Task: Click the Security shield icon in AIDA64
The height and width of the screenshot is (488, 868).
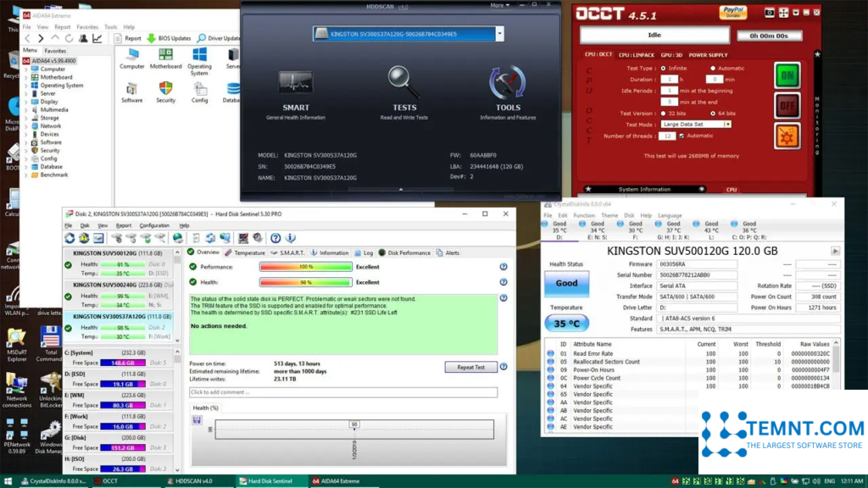Action: tap(165, 88)
